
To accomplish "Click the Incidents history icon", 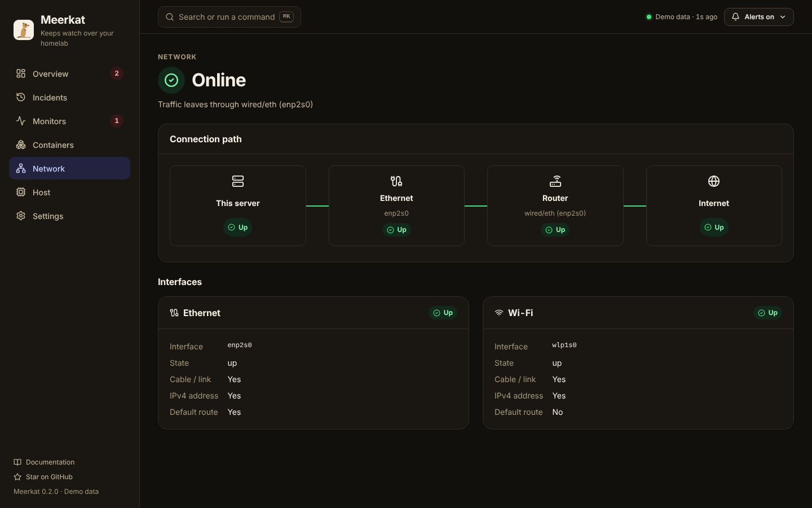I will pyautogui.click(x=21, y=97).
